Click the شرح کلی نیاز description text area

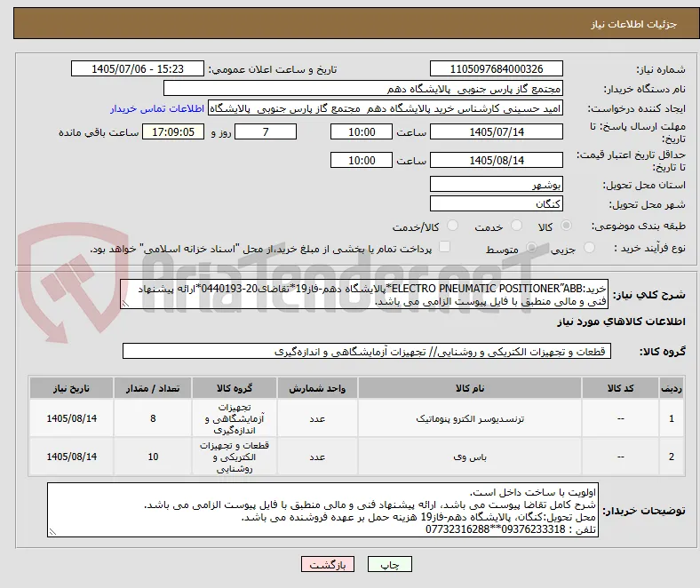(x=364, y=294)
